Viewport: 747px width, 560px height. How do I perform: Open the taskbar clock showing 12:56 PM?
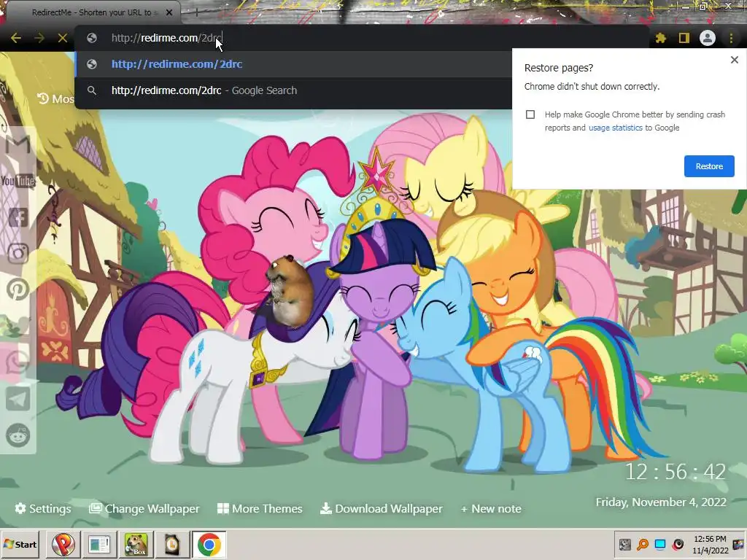tap(710, 544)
